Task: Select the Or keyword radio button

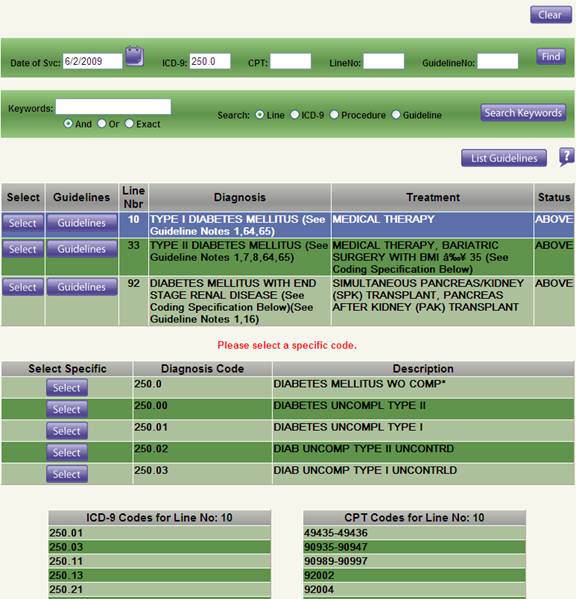Action: coord(102,124)
